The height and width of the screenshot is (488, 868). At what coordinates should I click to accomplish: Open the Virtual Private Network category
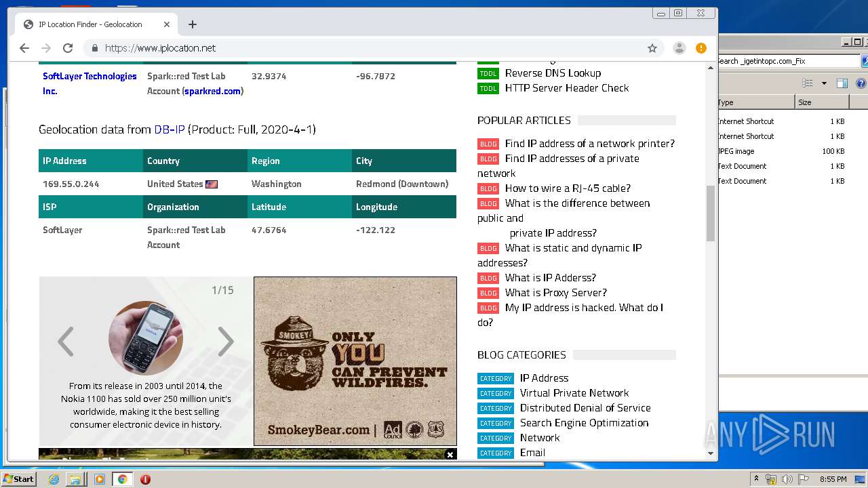click(574, 393)
